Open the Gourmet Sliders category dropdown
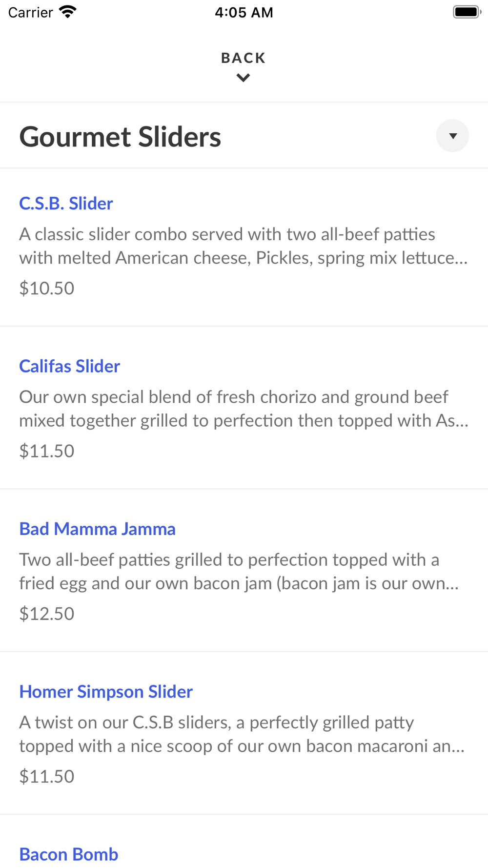Viewport: 488px width, 868px height. point(452,136)
